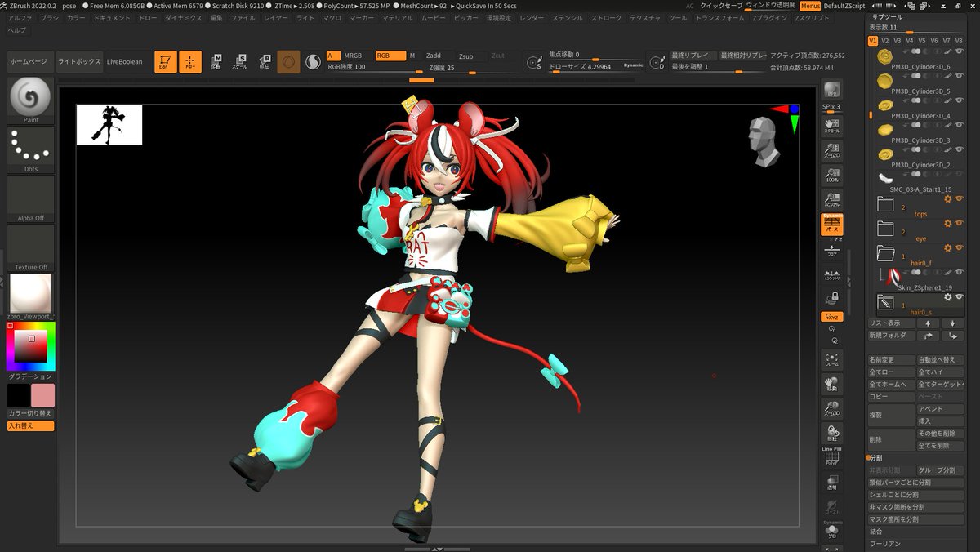The width and height of the screenshot is (980, 552).
Task: Toggle Dynamic Solo (ソロ) mode
Action: tap(831, 532)
